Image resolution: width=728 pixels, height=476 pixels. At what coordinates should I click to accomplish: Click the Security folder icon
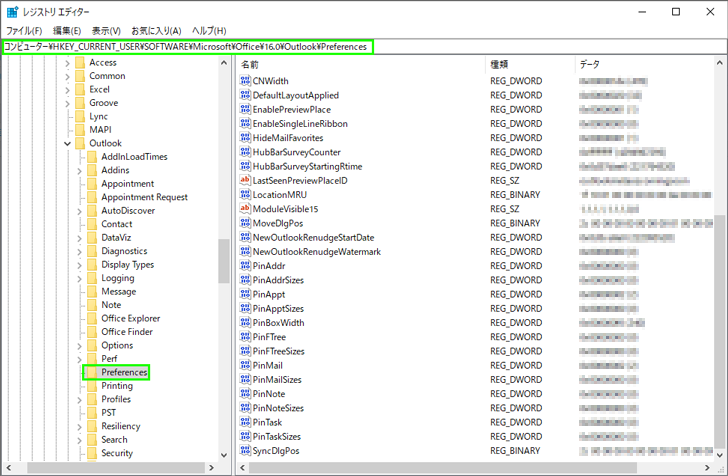(92, 453)
